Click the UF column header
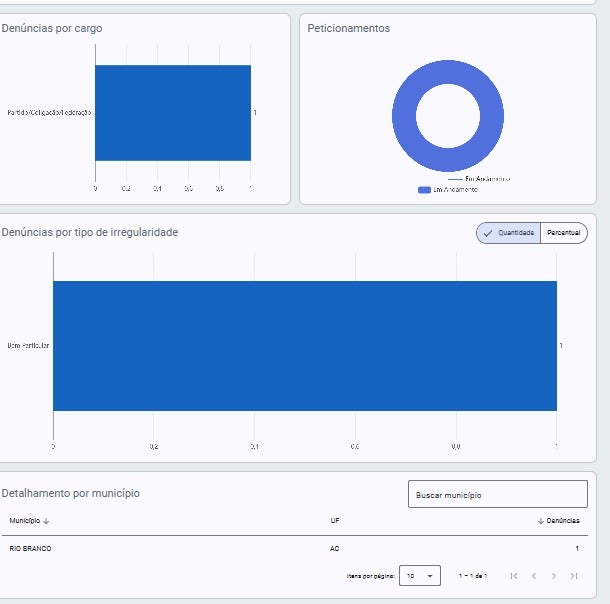Image resolution: width=610 pixels, height=604 pixels. [335, 521]
